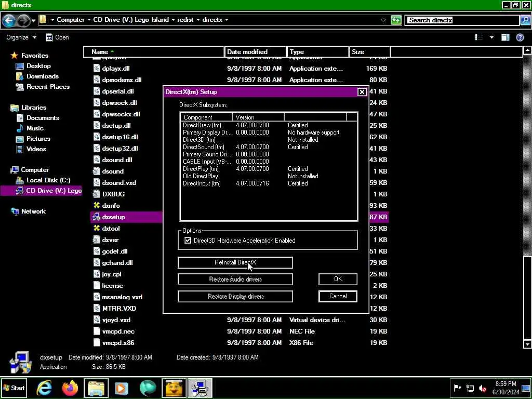Click the Version column header in dialog
The image size is (532, 399).
(258, 117)
